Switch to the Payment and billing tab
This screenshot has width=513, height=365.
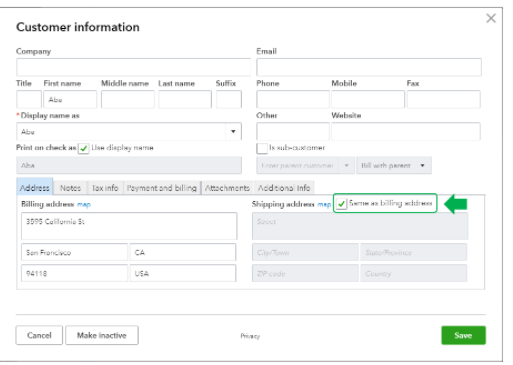(x=162, y=188)
